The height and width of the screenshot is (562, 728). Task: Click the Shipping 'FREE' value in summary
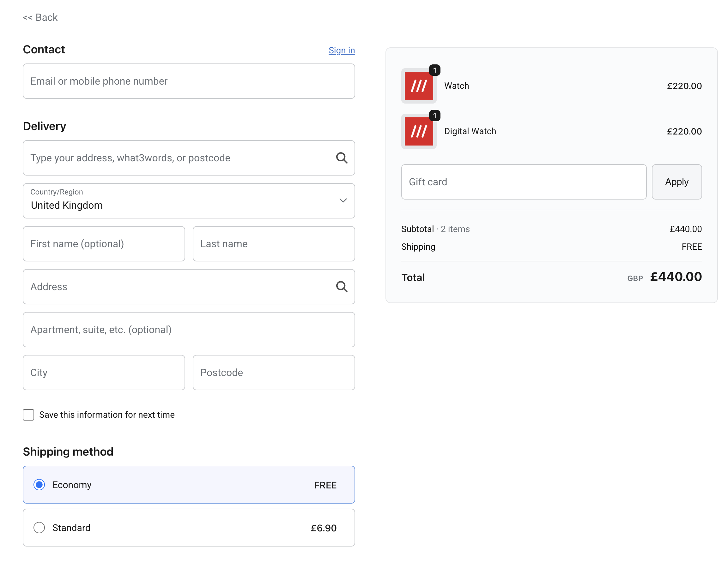click(692, 247)
